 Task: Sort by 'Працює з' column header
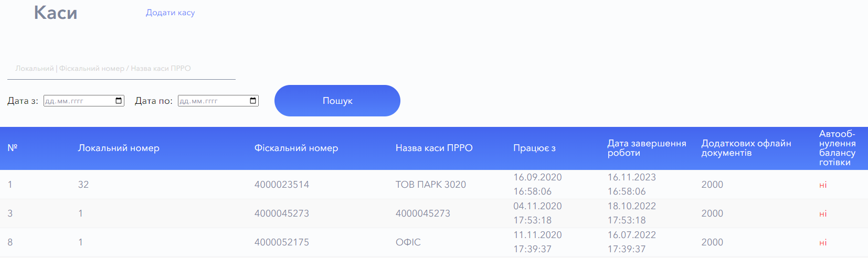point(534,148)
